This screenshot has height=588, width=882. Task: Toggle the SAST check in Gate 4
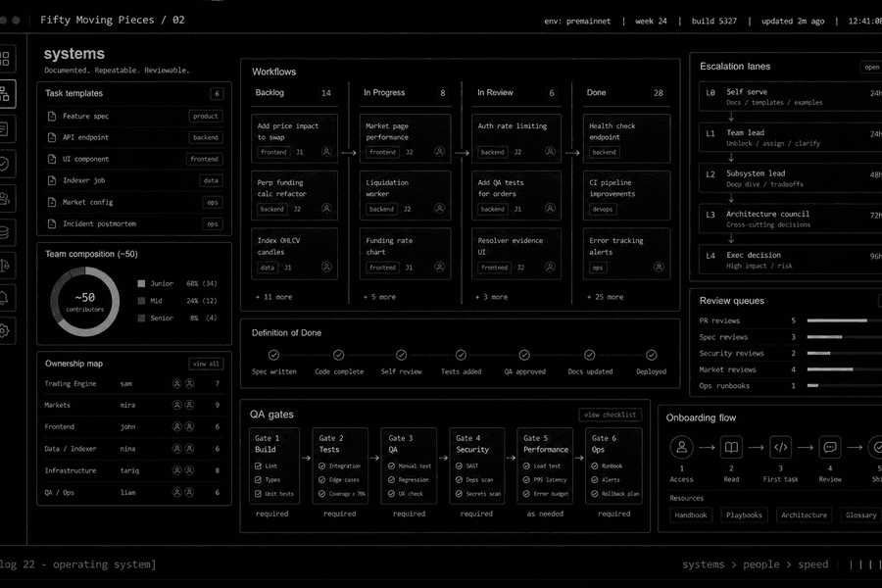coord(459,465)
